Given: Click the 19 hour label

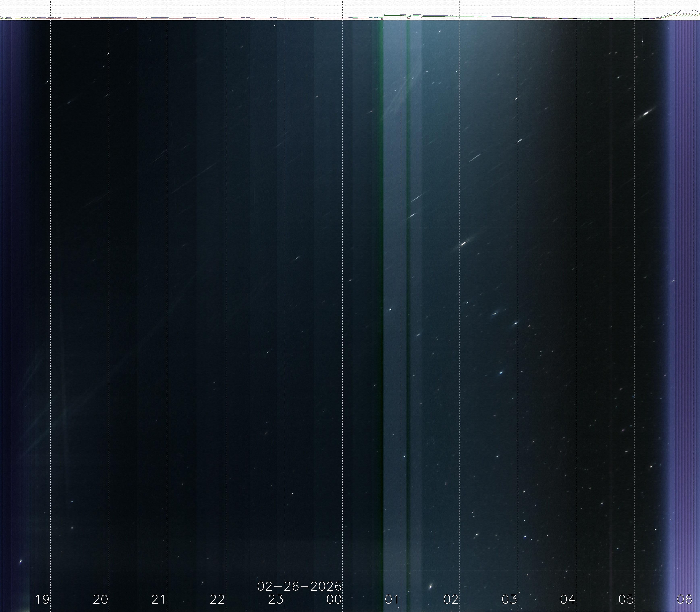Looking at the screenshot, I should point(42,599).
